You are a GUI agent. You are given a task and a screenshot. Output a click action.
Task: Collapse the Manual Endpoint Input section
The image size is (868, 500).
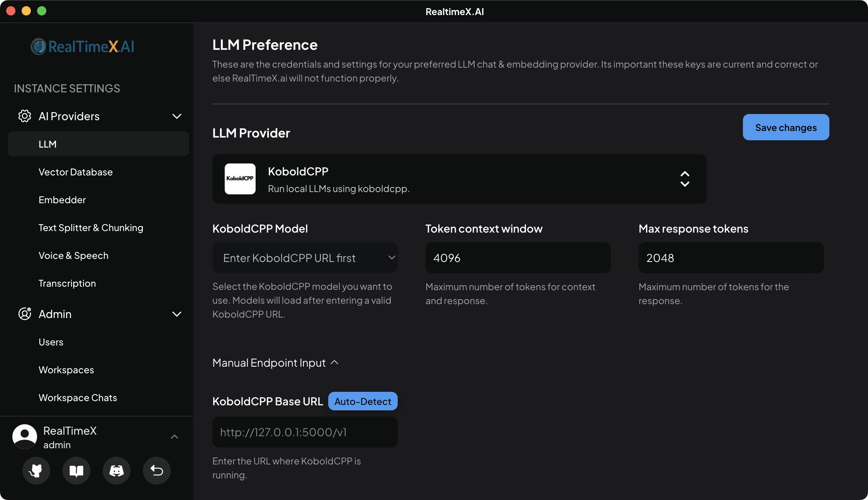[334, 362]
